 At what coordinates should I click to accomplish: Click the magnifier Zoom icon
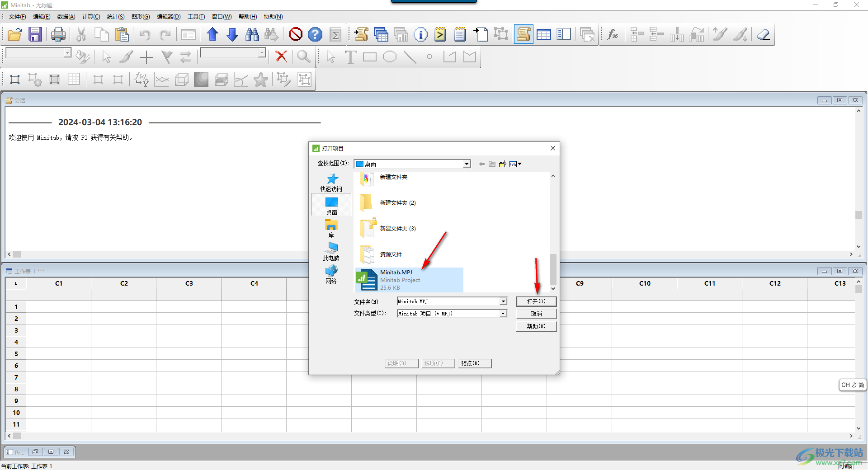pos(303,56)
